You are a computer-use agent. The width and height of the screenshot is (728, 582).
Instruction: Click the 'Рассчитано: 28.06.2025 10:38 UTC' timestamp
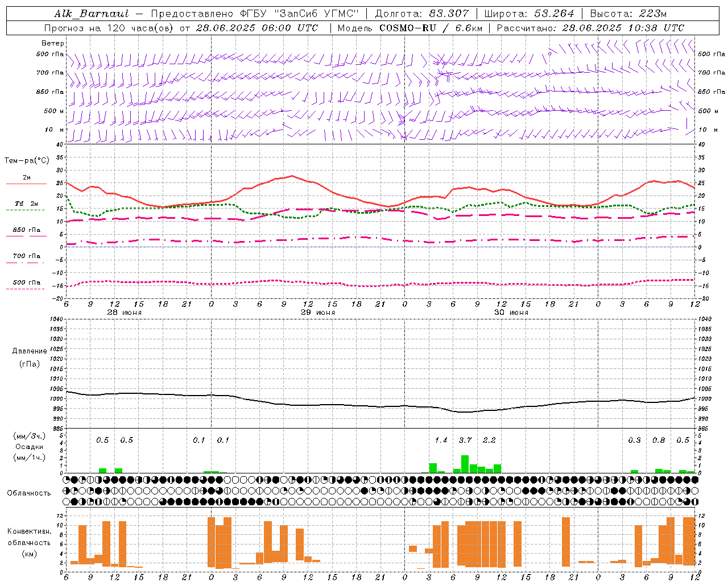pyautogui.click(x=591, y=28)
